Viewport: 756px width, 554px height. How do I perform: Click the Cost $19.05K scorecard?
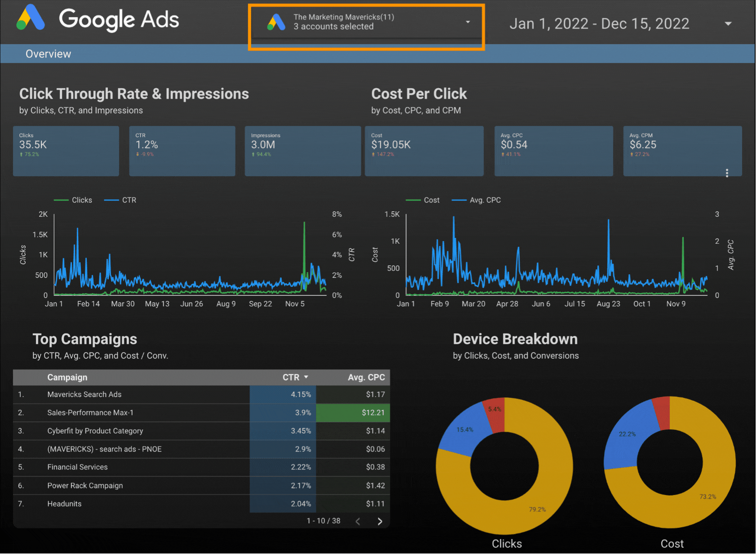[x=424, y=151]
